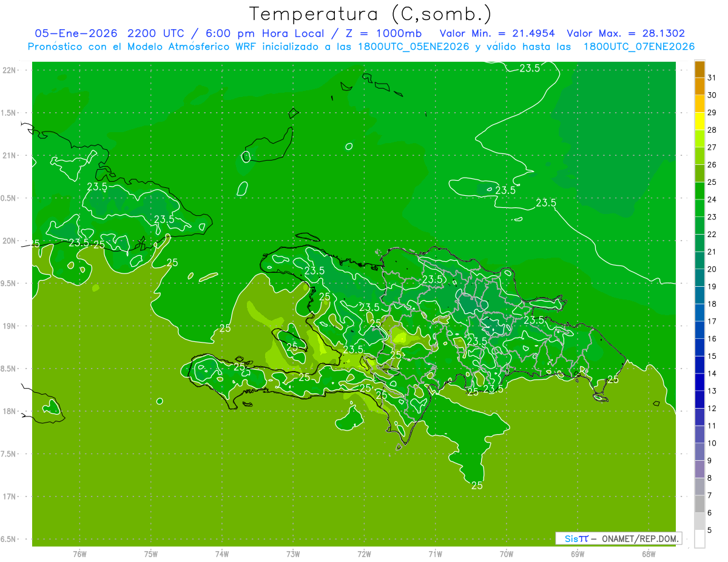
Task: Pick the colorbar swatch between 26 and 27
Action: (699, 156)
